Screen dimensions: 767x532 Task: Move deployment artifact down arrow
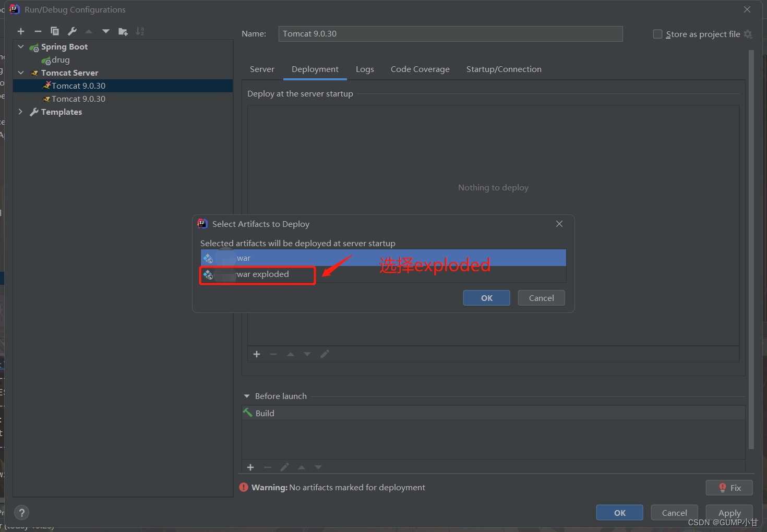307,354
